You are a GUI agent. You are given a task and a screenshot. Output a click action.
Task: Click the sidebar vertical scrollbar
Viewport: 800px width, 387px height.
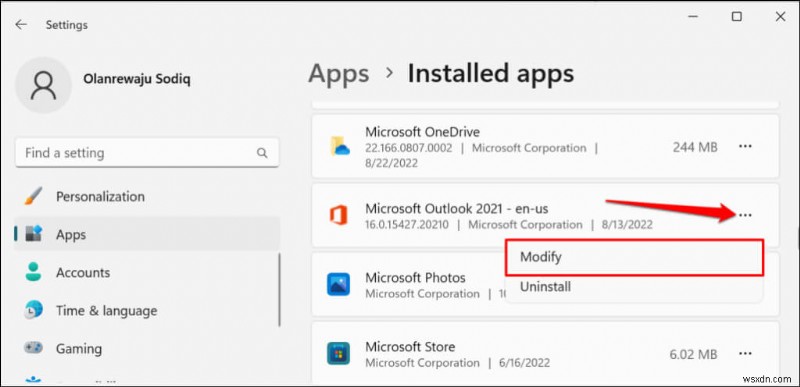[280, 289]
